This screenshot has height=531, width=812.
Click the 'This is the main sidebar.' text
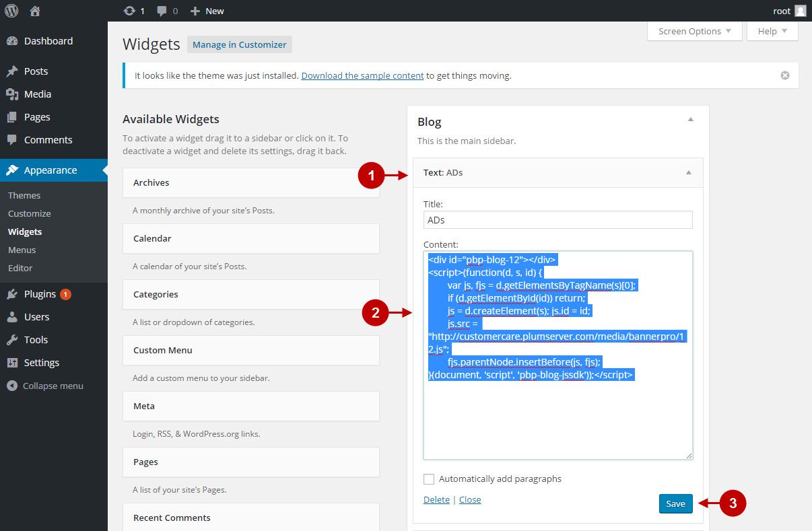(467, 141)
